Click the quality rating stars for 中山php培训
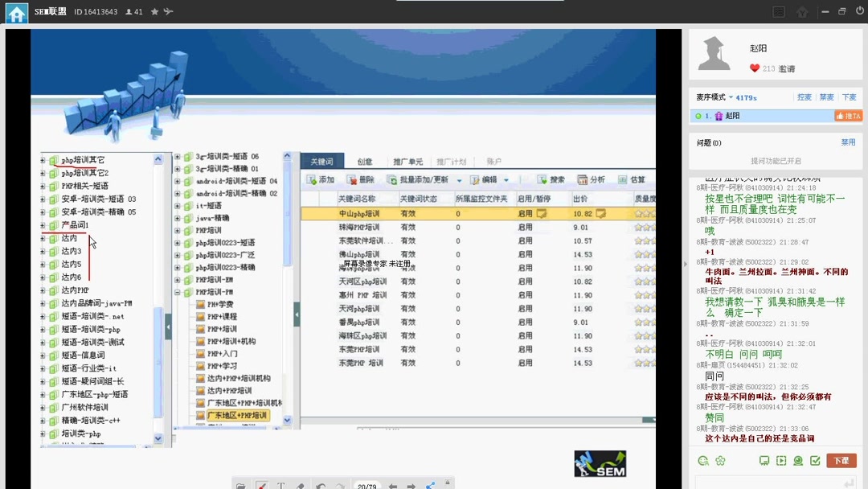The image size is (868, 489). pos(644,212)
